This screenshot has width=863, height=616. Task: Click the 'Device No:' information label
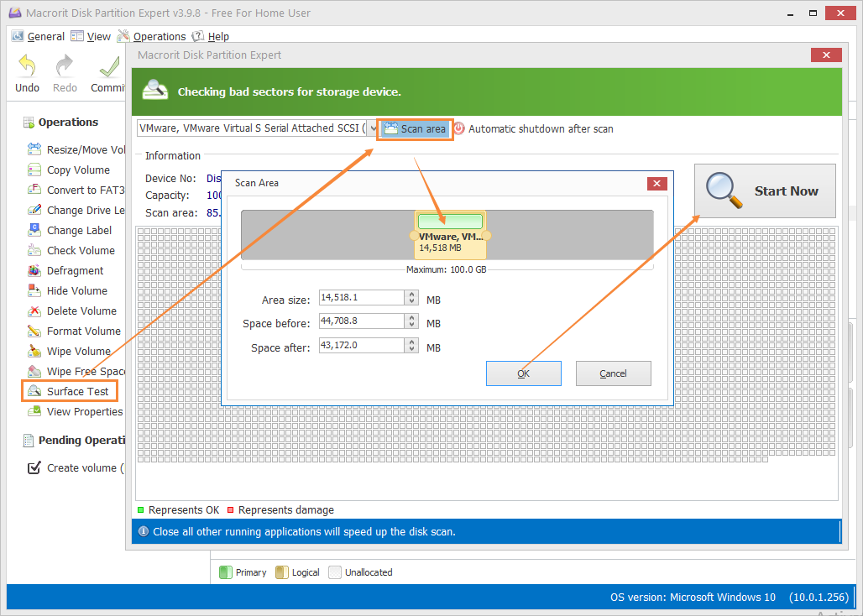(x=170, y=178)
